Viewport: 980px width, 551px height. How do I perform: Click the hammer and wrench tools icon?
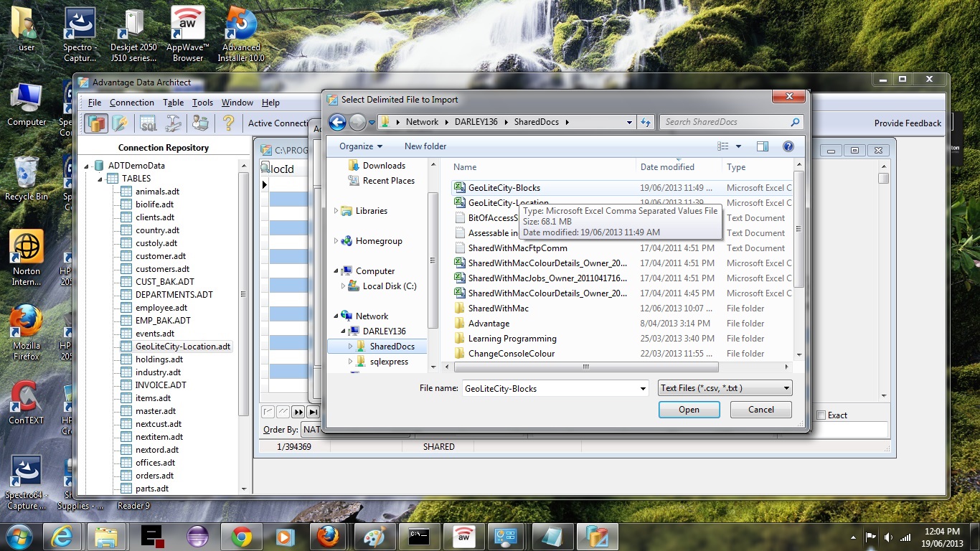pyautogui.click(x=174, y=123)
